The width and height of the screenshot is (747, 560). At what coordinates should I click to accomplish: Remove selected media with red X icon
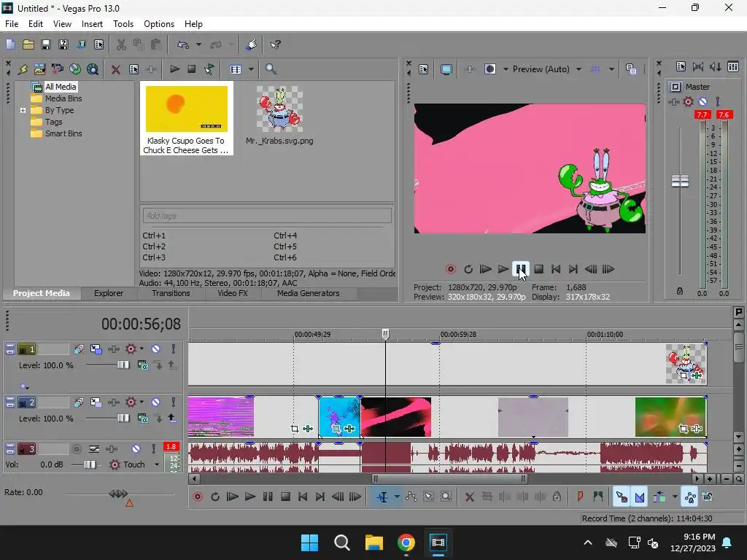pyautogui.click(x=116, y=69)
